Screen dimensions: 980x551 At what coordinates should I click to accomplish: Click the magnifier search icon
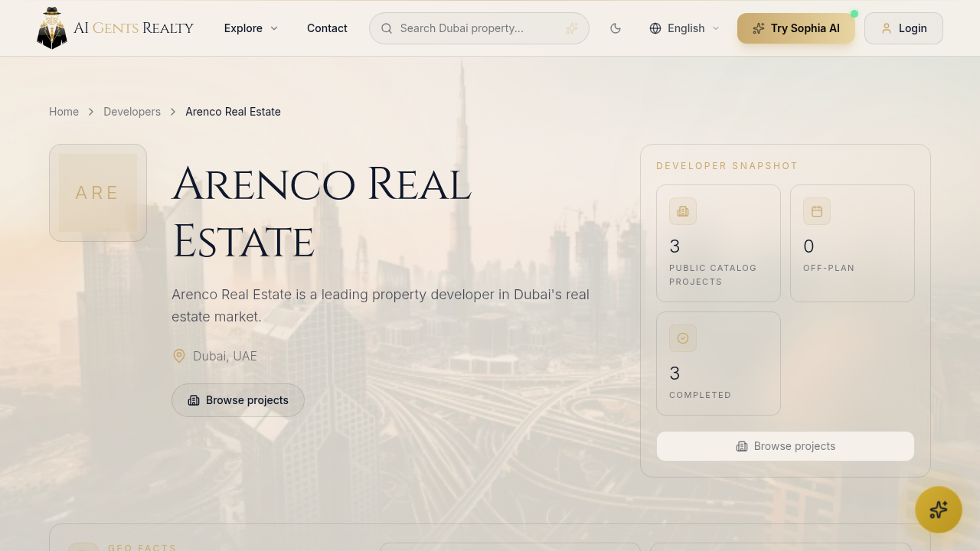click(387, 28)
